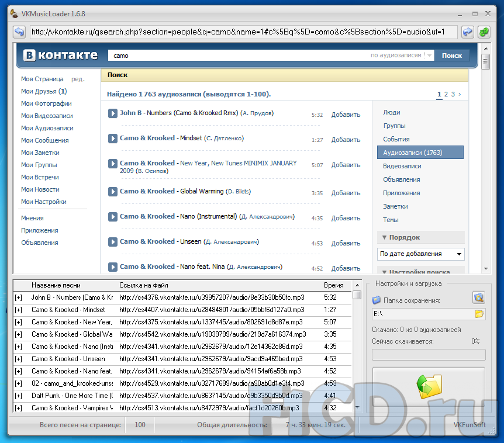Screen dimensions: 504x443
Task: Click the VKFunSoft label in status bar
Action: pyautogui.click(x=470, y=425)
